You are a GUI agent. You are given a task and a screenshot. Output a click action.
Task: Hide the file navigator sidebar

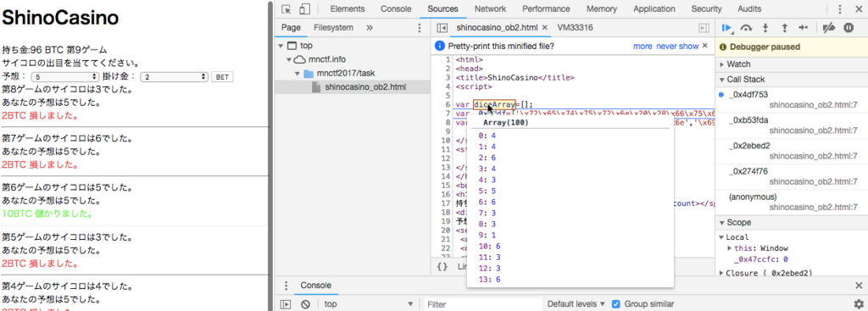[x=442, y=27]
